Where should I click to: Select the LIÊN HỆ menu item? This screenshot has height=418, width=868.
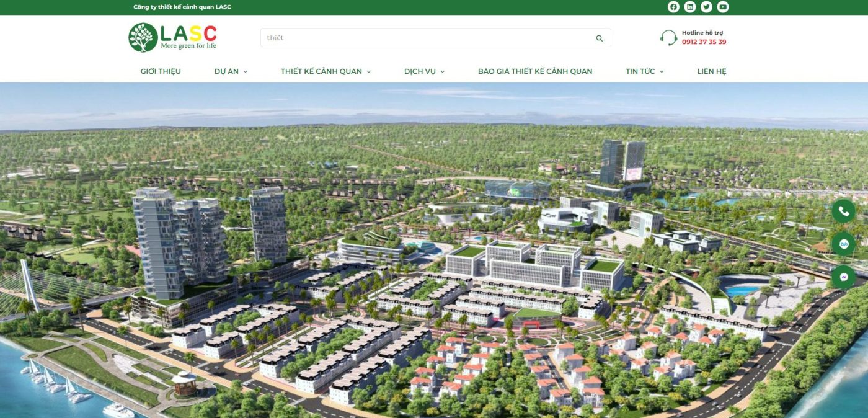pyautogui.click(x=712, y=71)
